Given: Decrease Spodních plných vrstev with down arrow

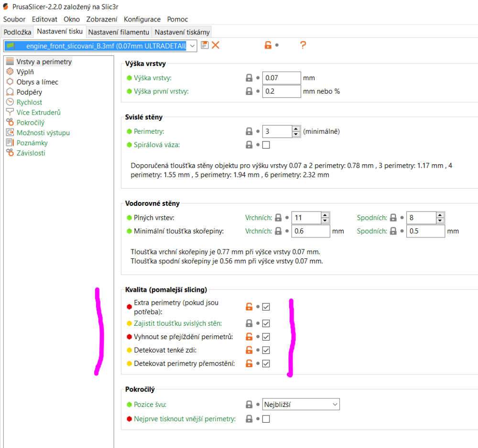Looking at the screenshot, I should click(x=440, y=221).
